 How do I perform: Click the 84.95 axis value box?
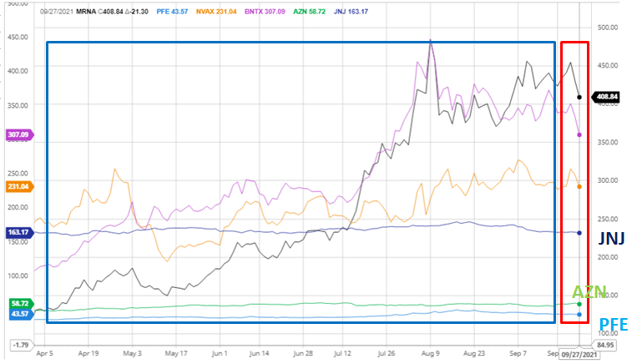coord(604,345)
